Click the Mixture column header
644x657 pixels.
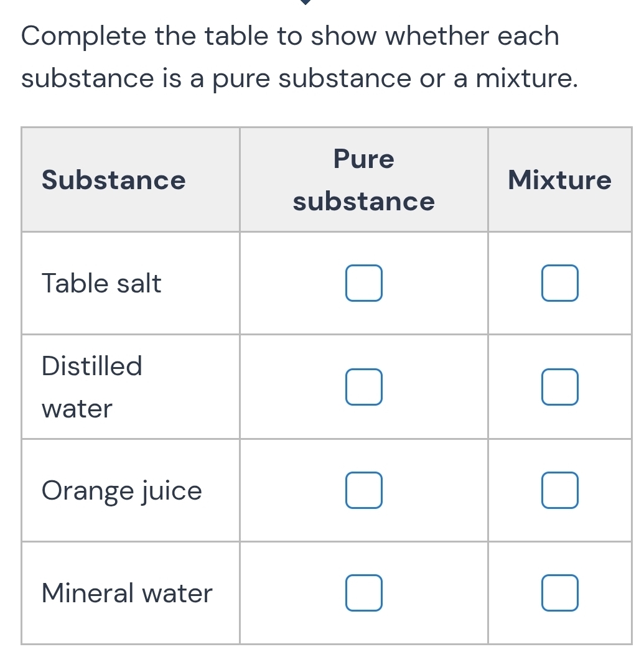(559, 180)
